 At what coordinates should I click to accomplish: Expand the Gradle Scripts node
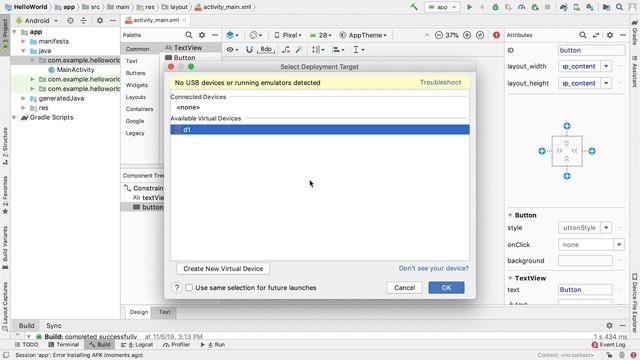pos(15,117)
